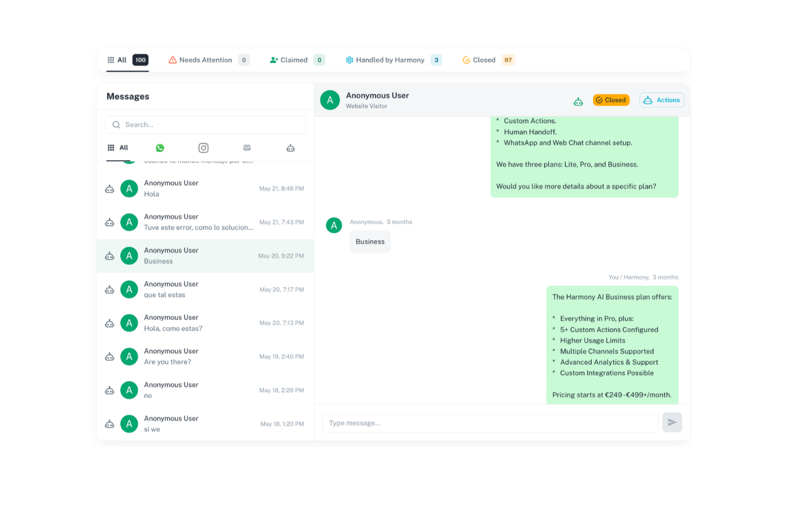Open the Actions dropdown menu

[662, 100]
